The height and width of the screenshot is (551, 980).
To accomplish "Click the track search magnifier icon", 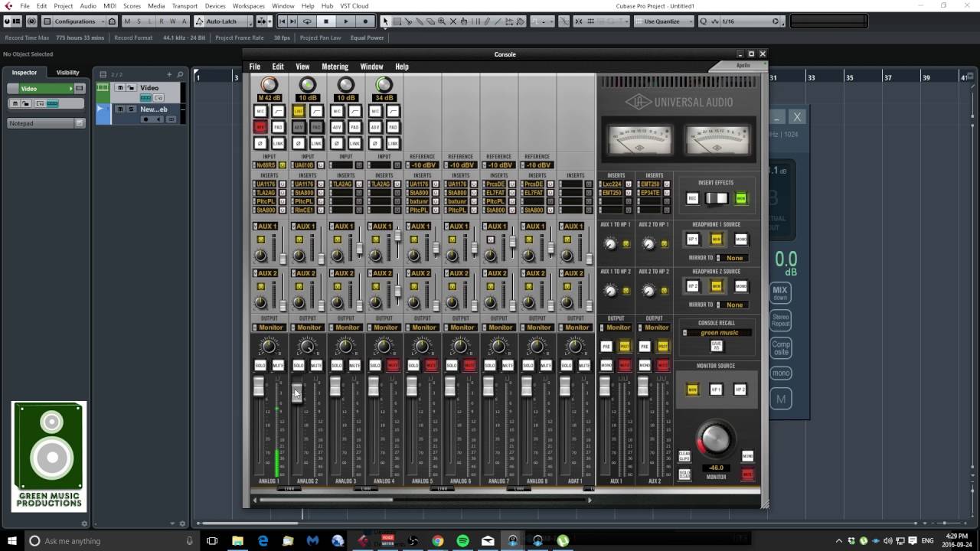I will pyautogui.click(x=181, y=74).
